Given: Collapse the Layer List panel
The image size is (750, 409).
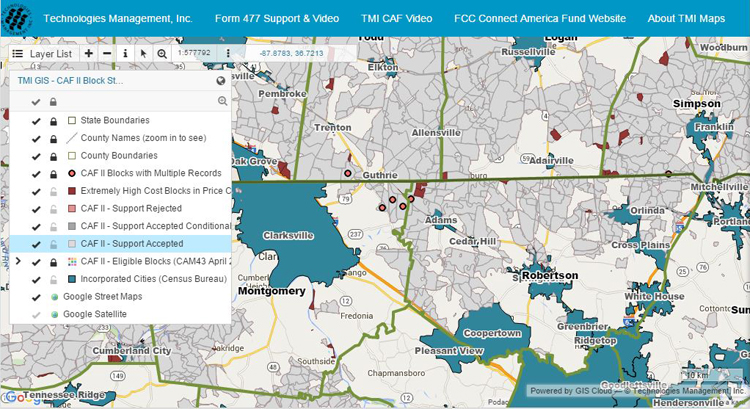Looking at the screenshot, I should [x=42, y=53].
